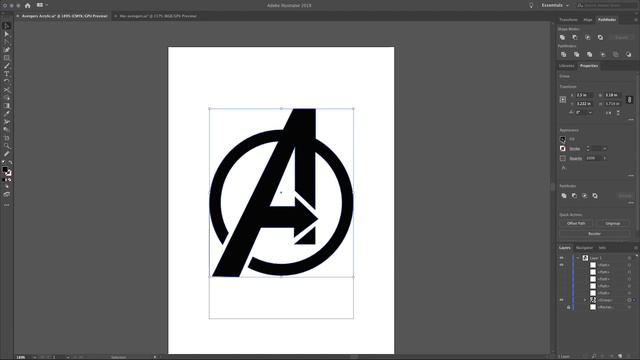Hide the first Path sublayer eye
This screenshot has width=640, height=360.
[562, 265]
